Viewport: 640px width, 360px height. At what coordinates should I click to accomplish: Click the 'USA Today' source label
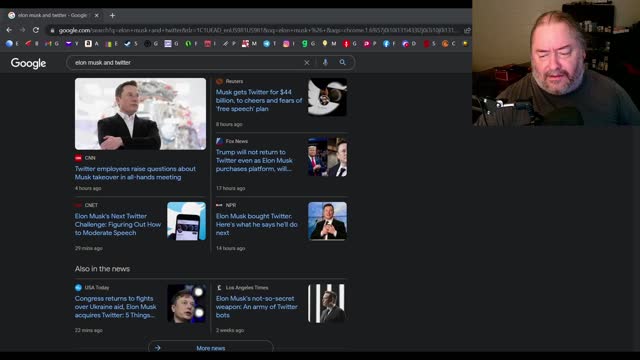pos(97,288)
